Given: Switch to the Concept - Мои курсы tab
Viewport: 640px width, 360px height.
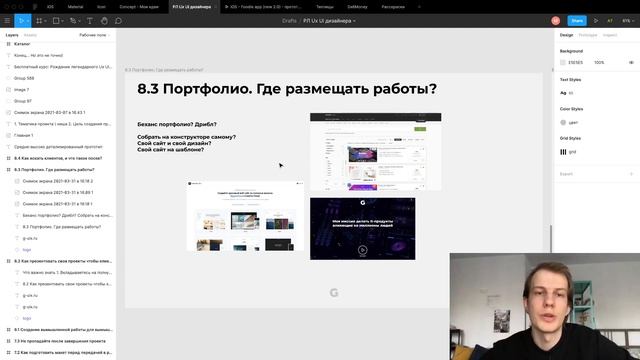Looking at the screenshot, I should (139, 7).
